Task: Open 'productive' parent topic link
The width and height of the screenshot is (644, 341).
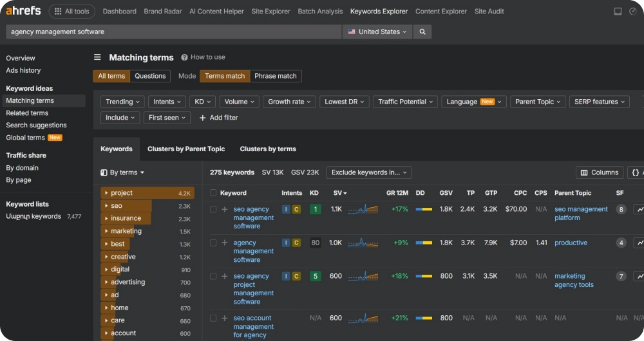Action: 571,243
